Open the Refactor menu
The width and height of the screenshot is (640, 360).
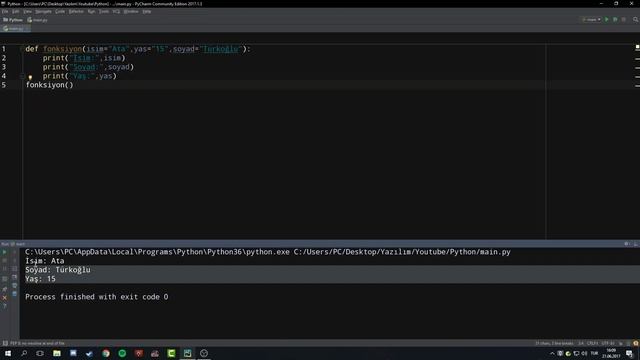76,11
